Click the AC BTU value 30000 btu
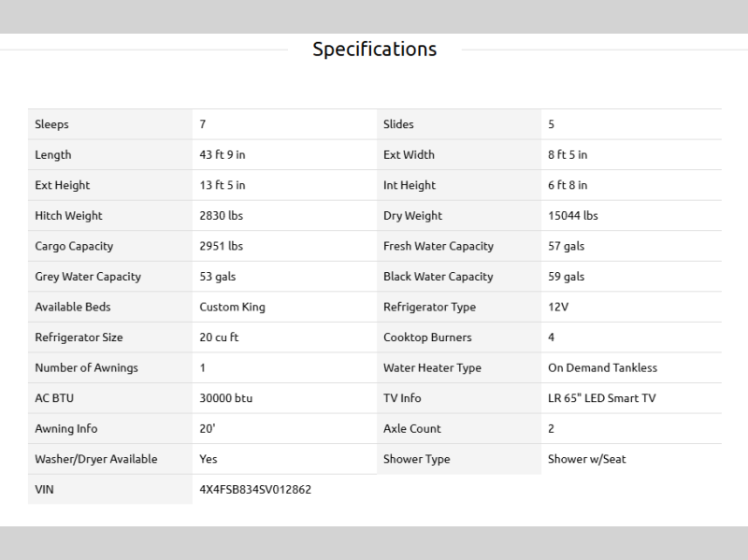Viewport: 748px width, 560px height. (x=225, y=398)
